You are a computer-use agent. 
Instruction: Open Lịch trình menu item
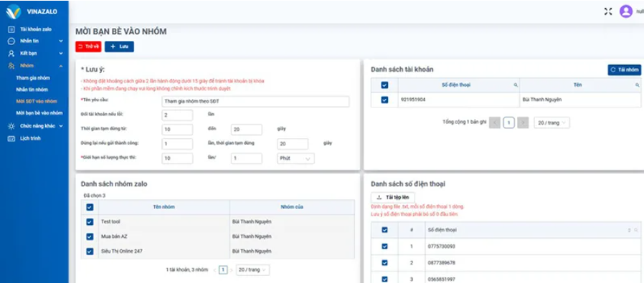pos(30,138)
